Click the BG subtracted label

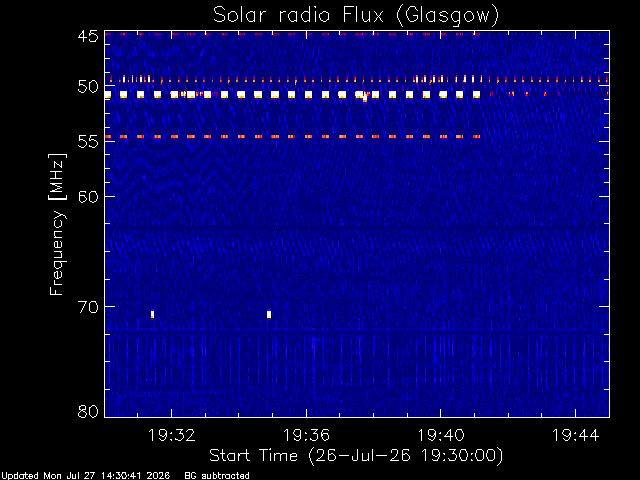(x=217, y=476)
